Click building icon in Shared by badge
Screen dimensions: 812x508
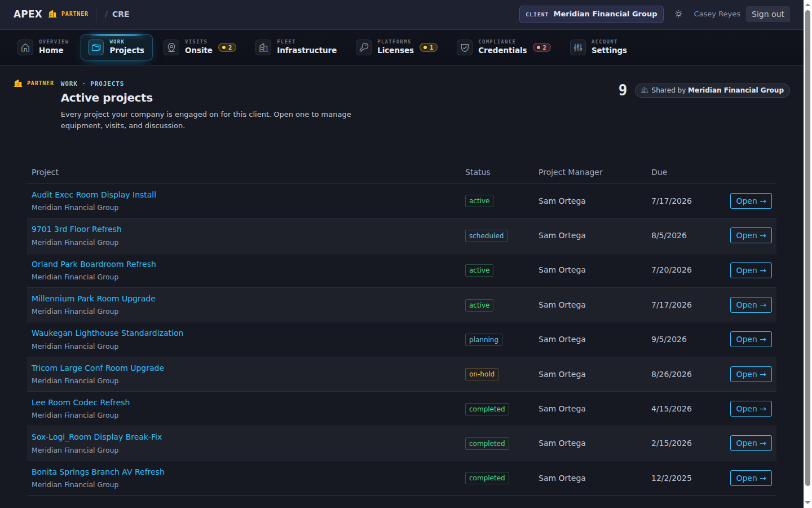[x=645, y=90]
